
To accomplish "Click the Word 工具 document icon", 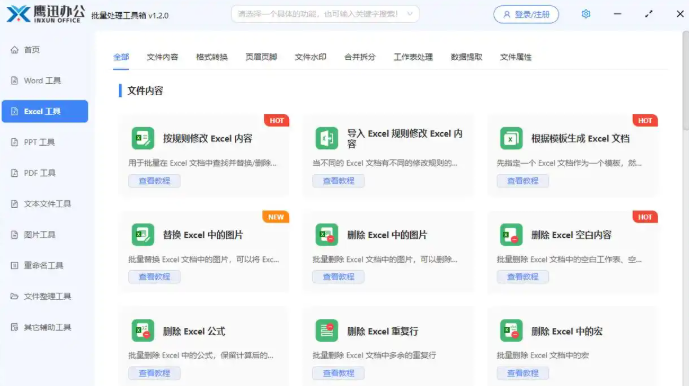I will click(15, 80).
